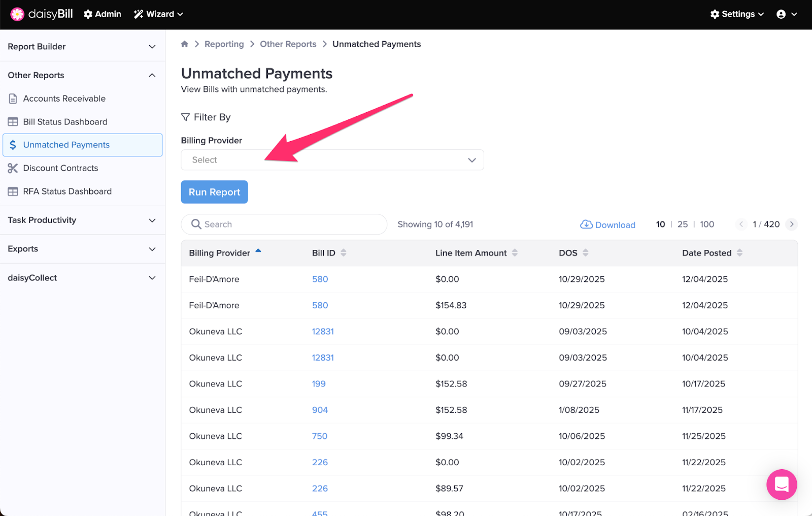Sort by Bill ID column arrows
This screenshot has height=516, width=812.
(344, 253)
